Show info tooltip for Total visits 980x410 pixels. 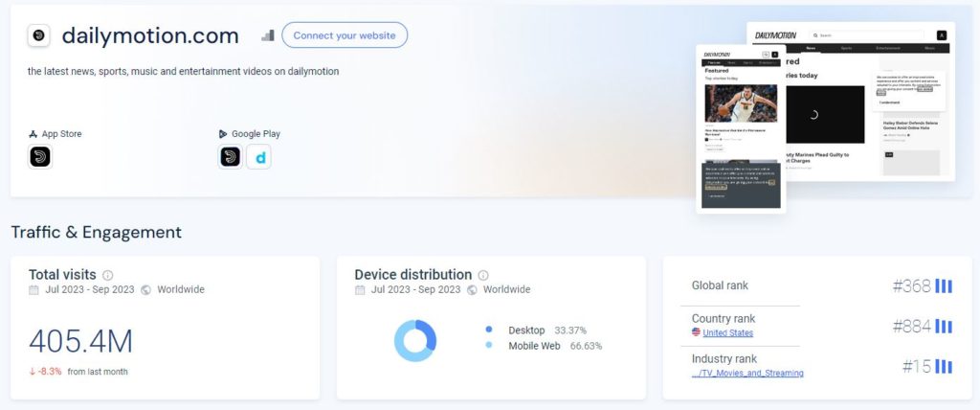point(107,275)
